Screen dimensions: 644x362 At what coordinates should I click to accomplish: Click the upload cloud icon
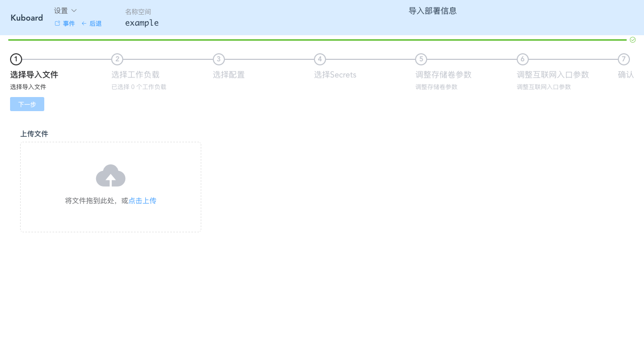110,175
